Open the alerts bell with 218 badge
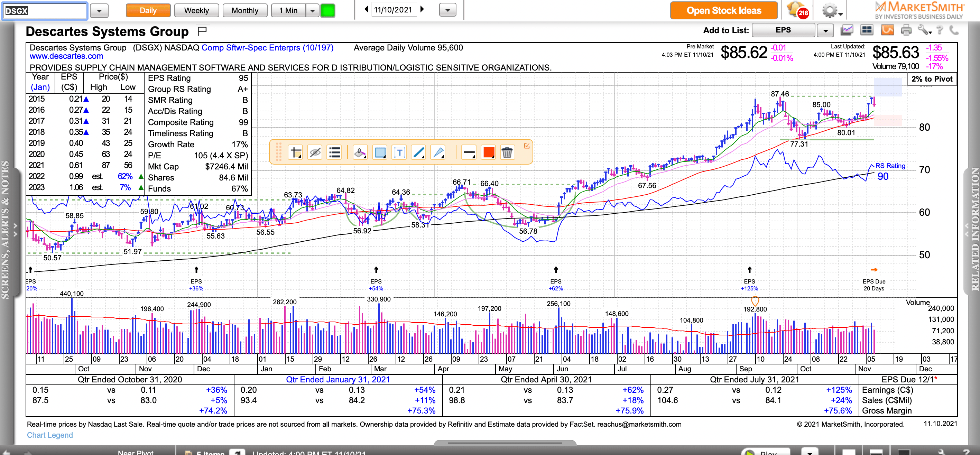The height and width of the screenshot is (455, 980). point(797,10)
